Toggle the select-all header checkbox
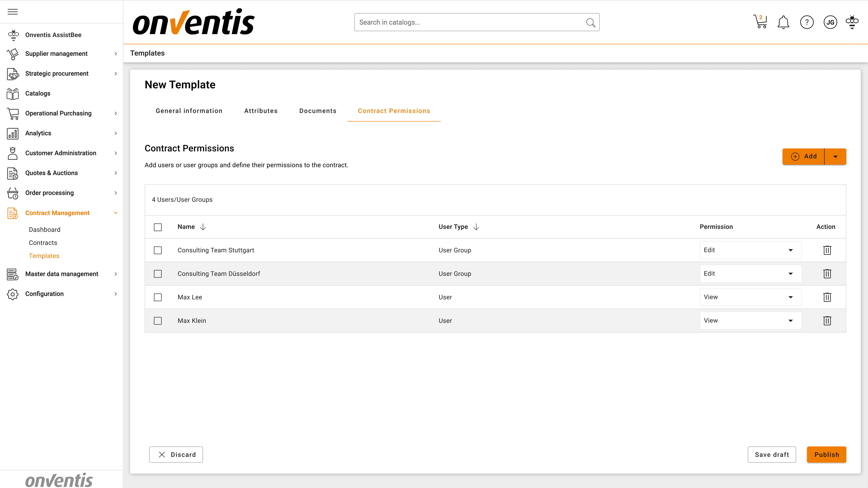 point(158,227)
